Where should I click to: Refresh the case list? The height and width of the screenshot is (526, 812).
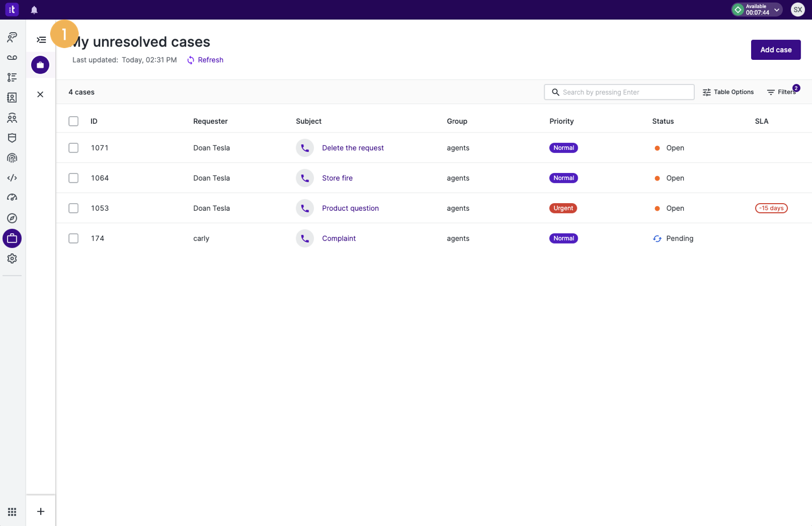point(205,60)
